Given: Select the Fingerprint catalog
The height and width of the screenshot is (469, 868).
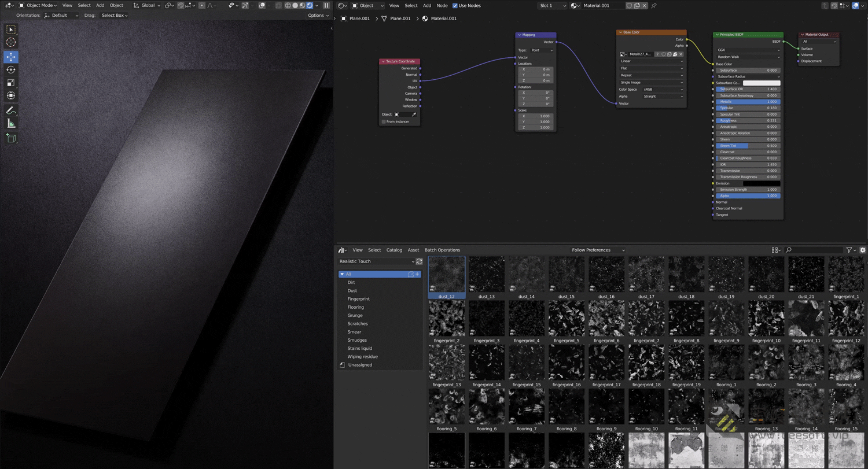Looking at the screenshot, I should pyautogui.click(x=358, y=299).
